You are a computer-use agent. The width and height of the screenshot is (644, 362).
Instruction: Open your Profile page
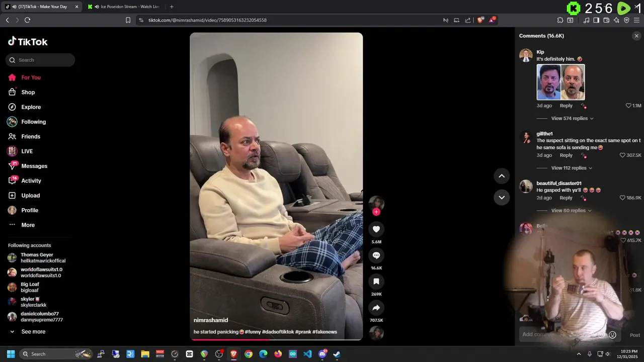30,210
